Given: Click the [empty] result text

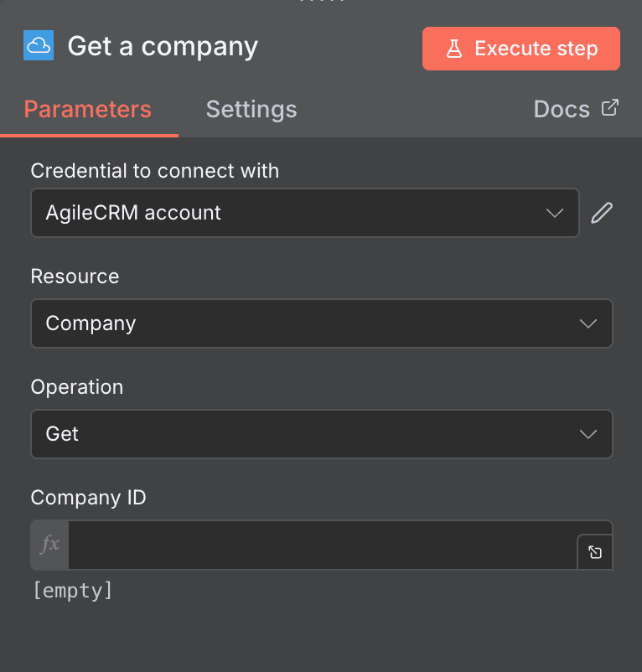Looking at the screenshot, I should click(x=72, y=591).
